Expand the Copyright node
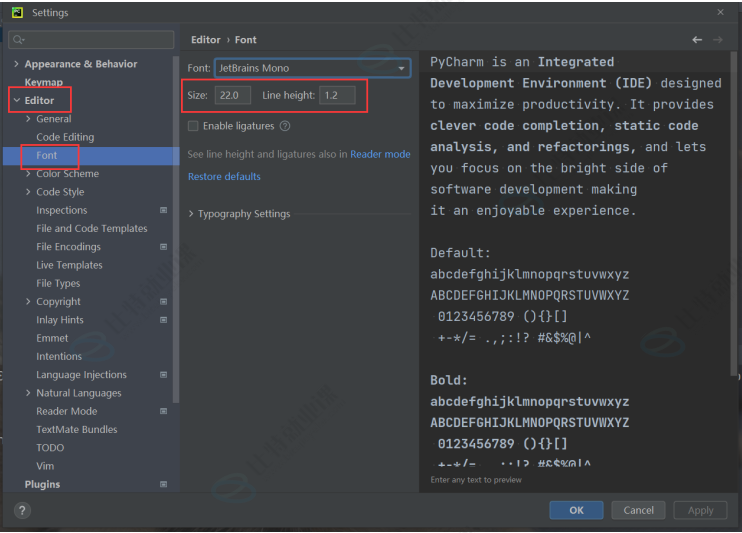The height and width of the screenshot is (533, 742). pyautogui.click(x=28, y=302)
